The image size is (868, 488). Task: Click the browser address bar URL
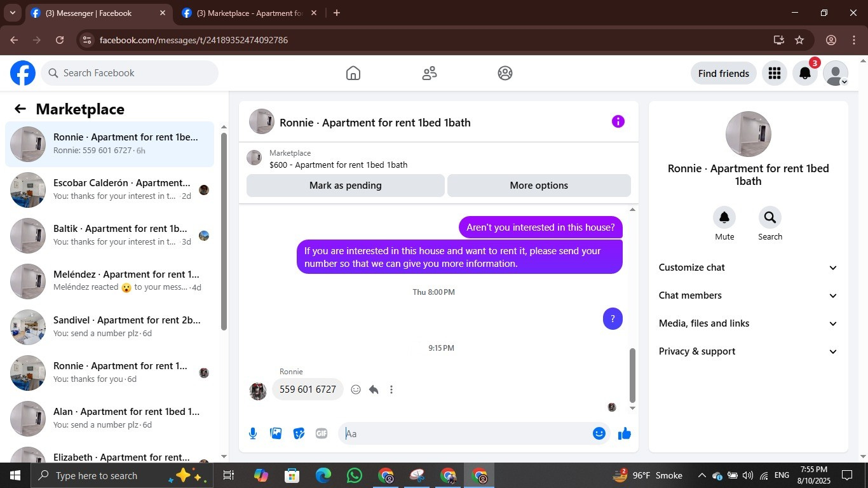(x=194, y=40)
